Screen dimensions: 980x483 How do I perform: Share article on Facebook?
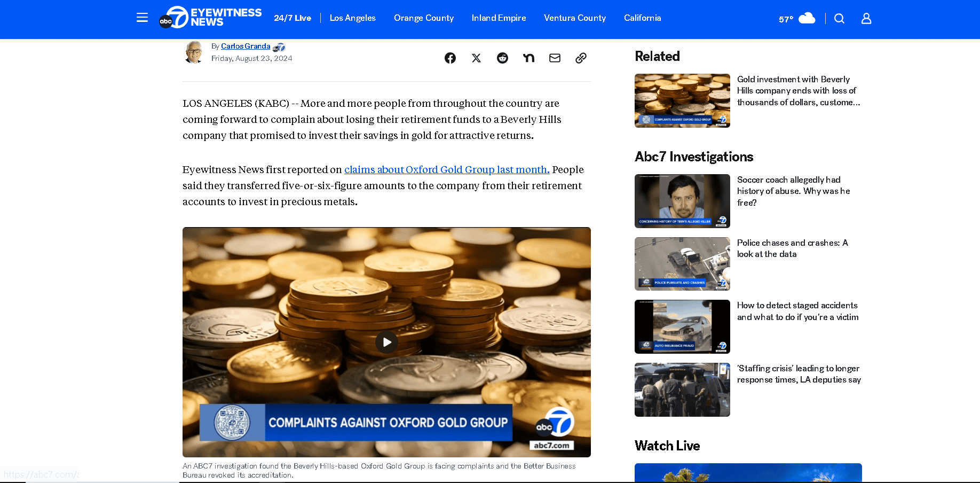450,58
